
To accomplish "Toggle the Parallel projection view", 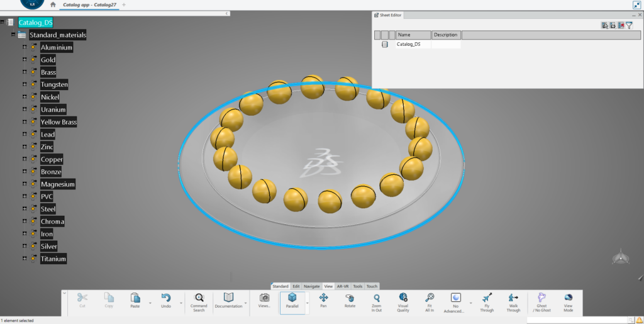I will point(292,298).
